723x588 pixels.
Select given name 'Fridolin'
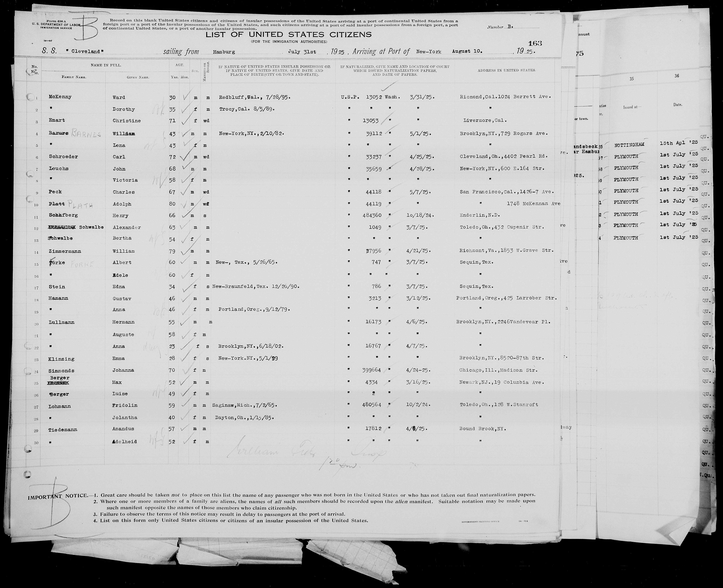[125, 405]
